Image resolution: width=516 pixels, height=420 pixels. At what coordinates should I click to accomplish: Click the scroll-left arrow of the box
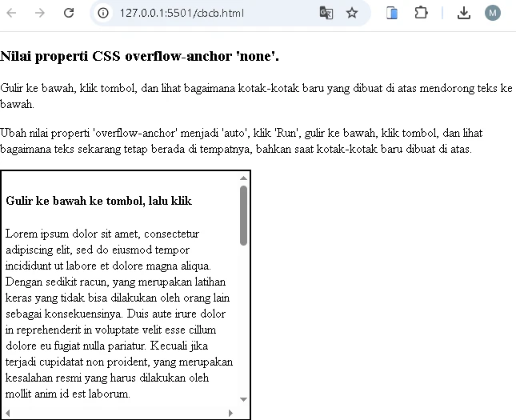point(7,413)
